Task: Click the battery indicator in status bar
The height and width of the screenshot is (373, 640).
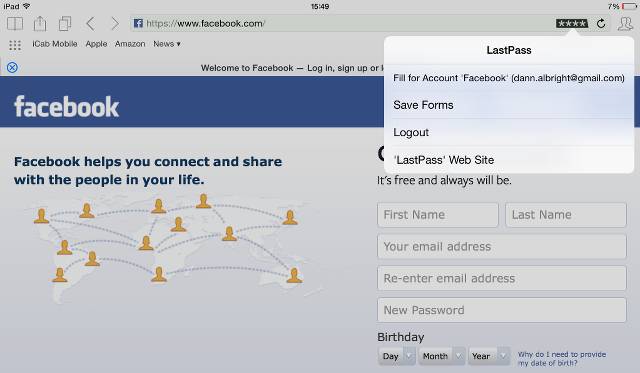Action: (x=629, y=7)
